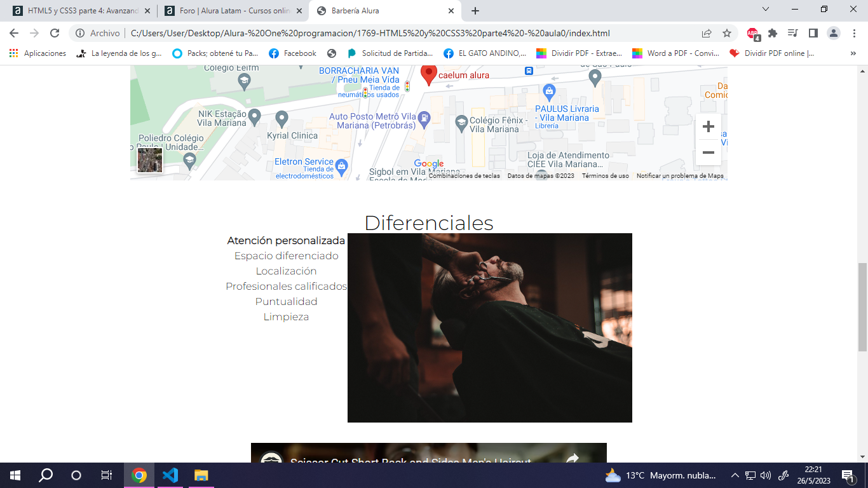Open EL GATO ANDINO bookmark

tap(485, 53)
